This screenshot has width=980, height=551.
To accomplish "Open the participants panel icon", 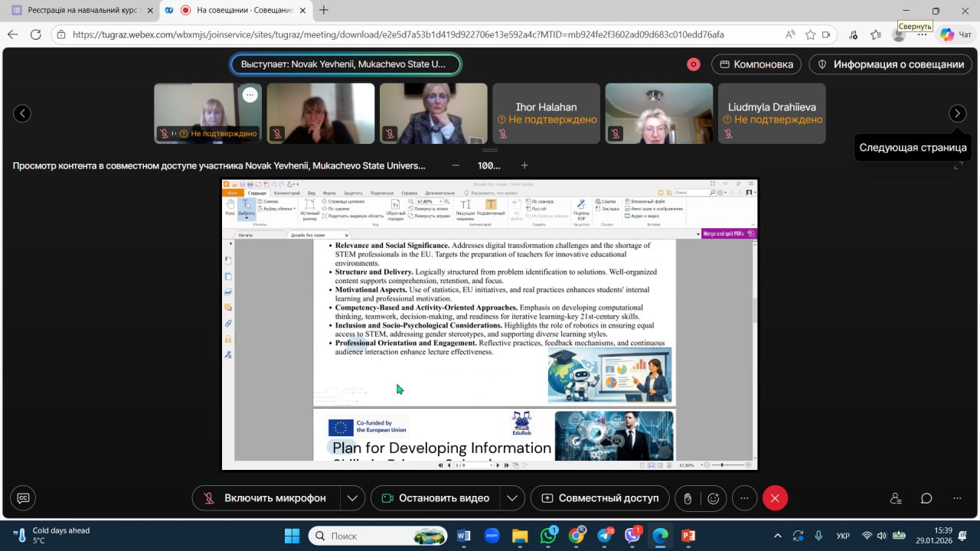I will pos(896,498).
